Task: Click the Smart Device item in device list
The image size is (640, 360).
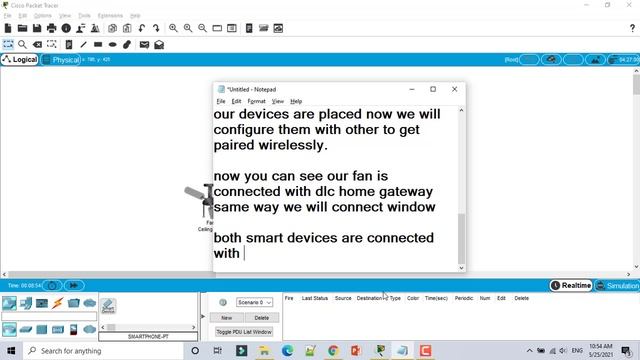Action: tap(108, 306)
